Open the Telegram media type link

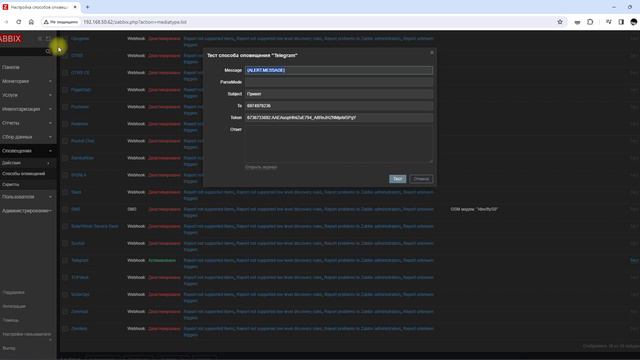(80, 260)
